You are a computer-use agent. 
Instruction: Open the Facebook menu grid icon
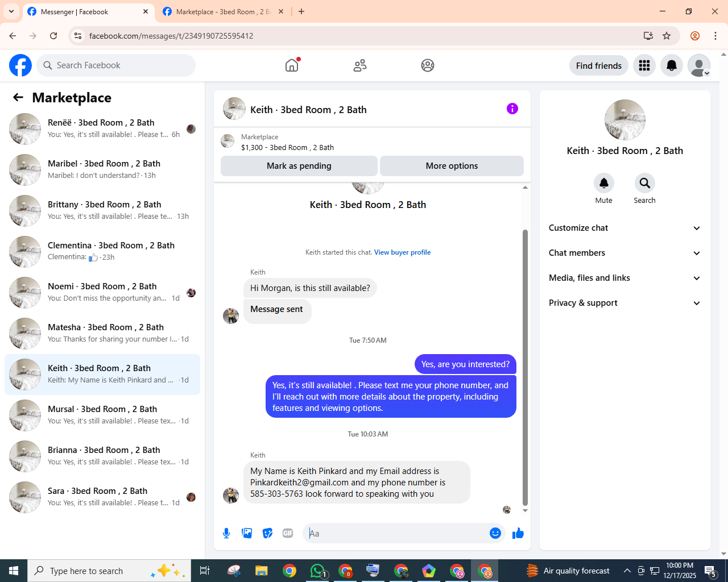tap(644, 66)
